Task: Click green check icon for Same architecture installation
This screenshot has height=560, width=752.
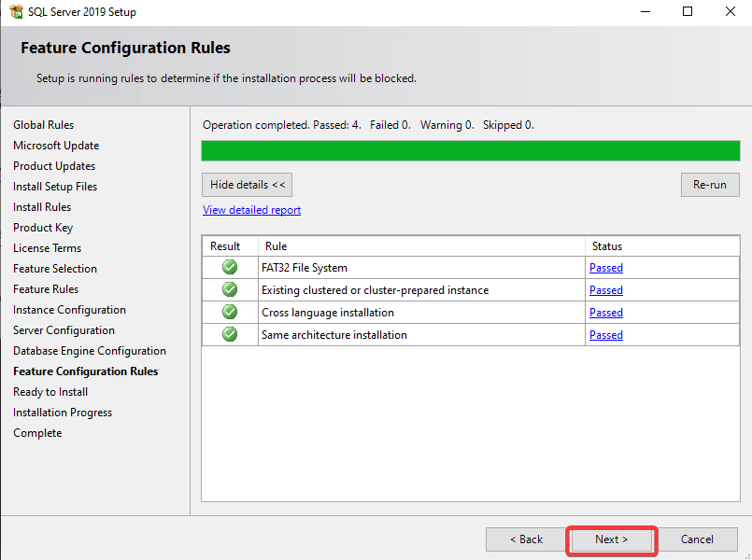Action: tap(230, 334)
